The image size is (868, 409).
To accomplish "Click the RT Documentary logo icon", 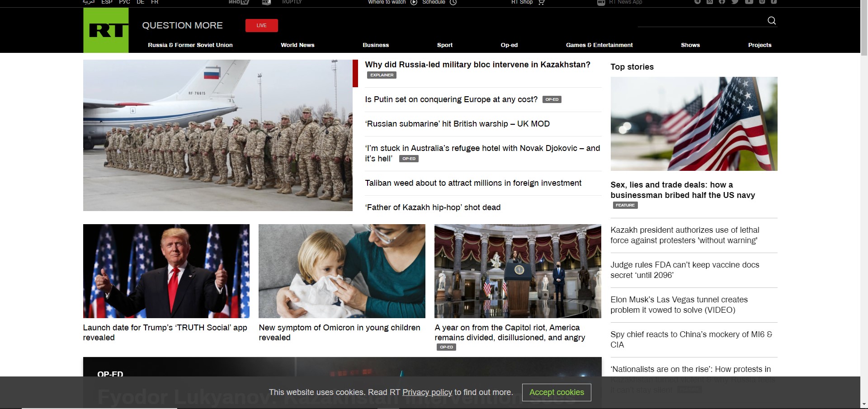I will [266, 2].
